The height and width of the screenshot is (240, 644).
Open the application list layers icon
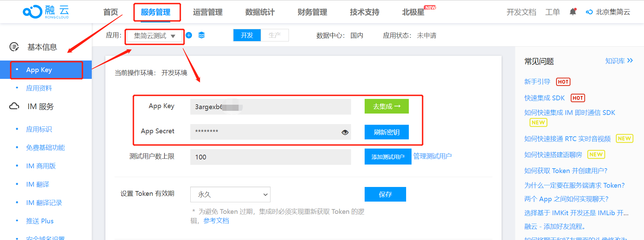tap(202, 35)
